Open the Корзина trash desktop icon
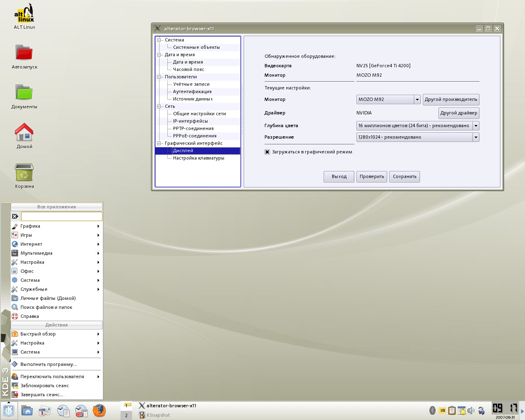The width and height of the screenshot is (525, 420). [x=24, y=176]
